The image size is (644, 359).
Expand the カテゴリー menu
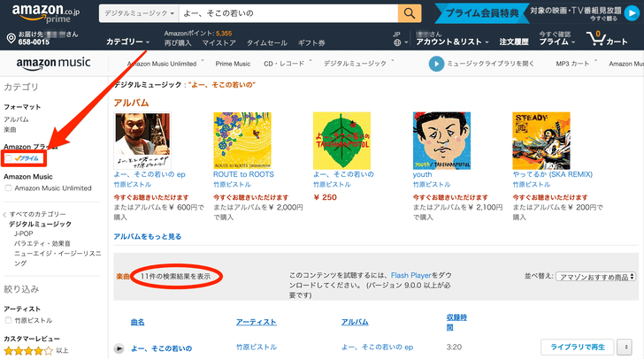click(x=127, y=42)
